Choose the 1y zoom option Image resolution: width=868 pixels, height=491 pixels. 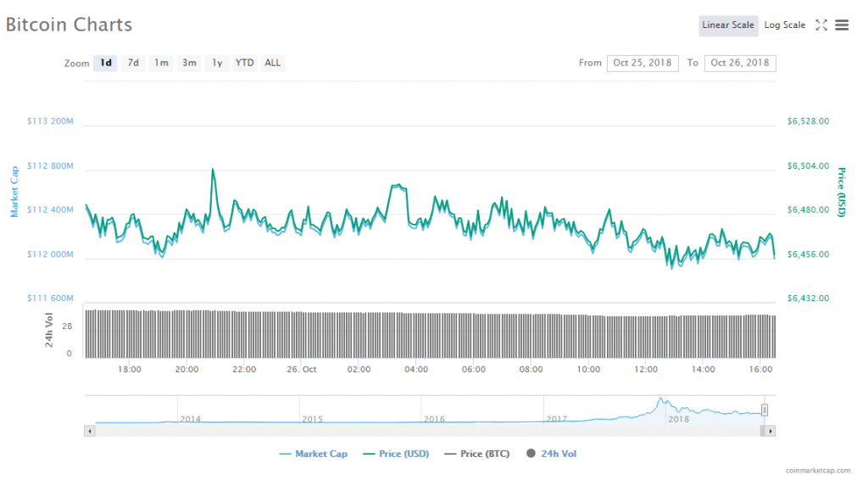[x=217, y=63]
